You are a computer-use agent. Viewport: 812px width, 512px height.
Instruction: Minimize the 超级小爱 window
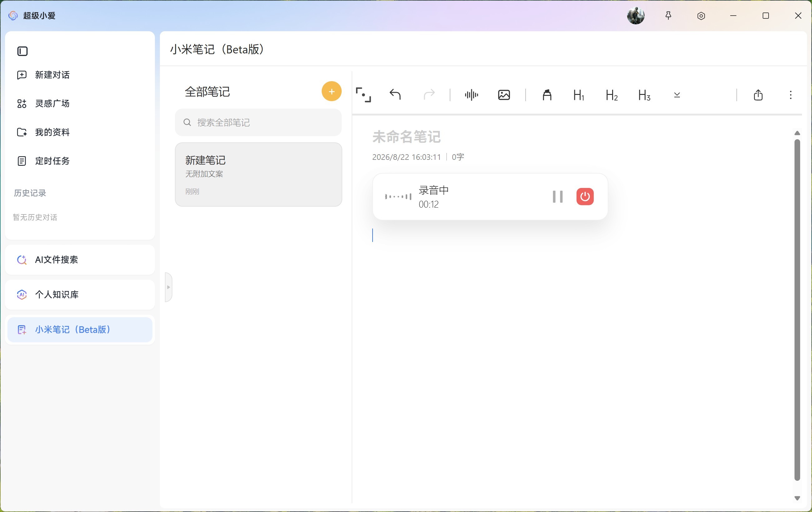733,16
